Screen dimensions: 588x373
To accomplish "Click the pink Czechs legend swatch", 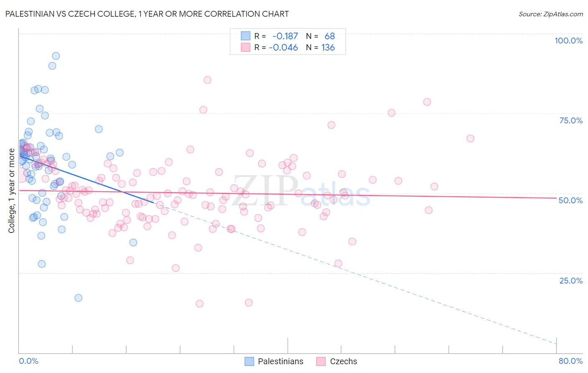I will click(321, 361).
